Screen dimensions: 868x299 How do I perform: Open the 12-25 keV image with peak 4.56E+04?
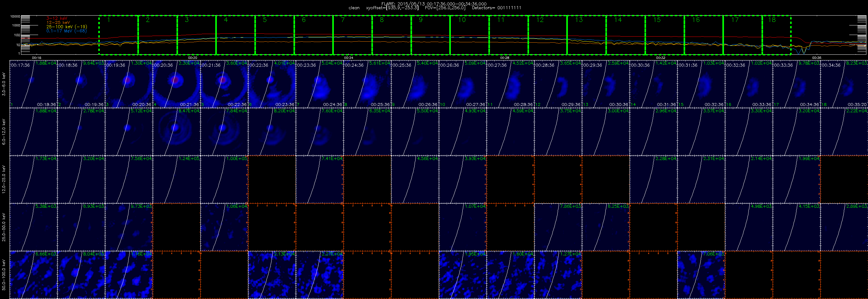415,179
